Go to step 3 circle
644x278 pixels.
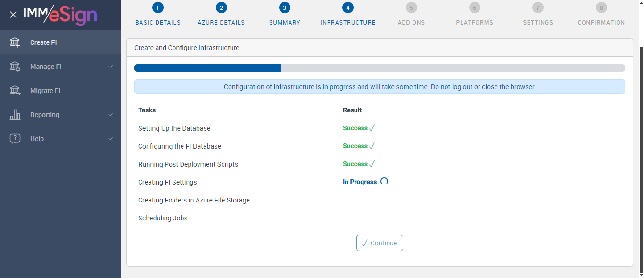284,8
